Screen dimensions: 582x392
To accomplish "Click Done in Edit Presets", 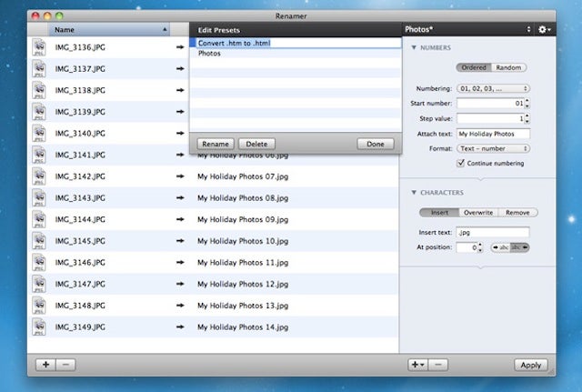I will (x=376, y=144).
